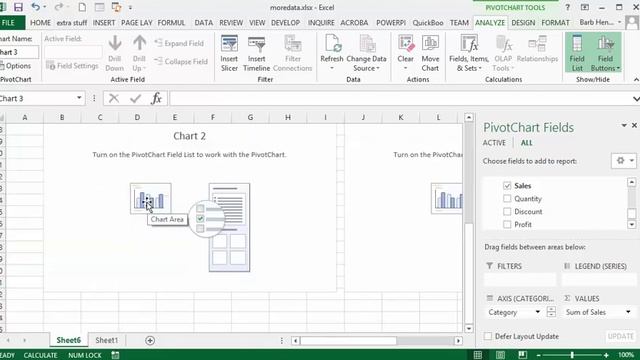Switch to Page Layout view icon
Screen dimensions: 640x360
click(500, 355)
